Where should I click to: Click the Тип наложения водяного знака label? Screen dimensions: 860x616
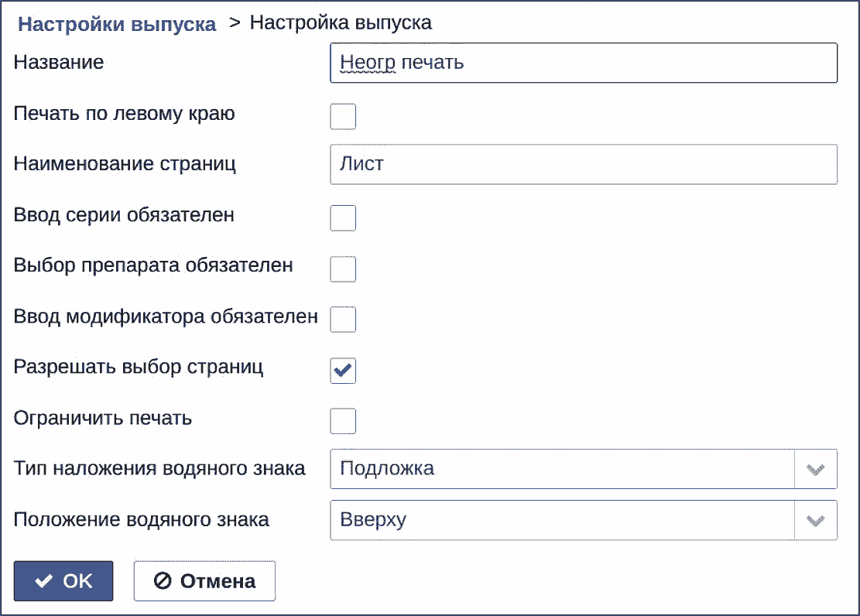pos(159,468)
